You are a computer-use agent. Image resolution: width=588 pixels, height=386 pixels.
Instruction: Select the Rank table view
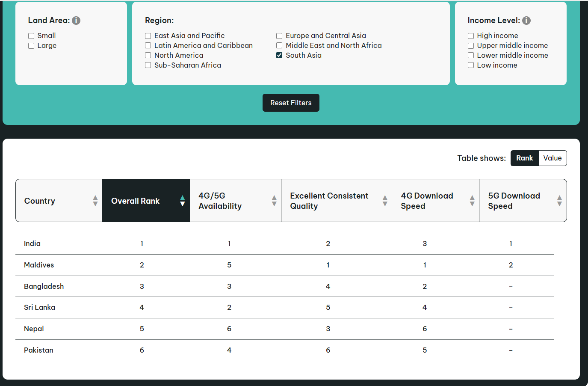click(525, 158)
